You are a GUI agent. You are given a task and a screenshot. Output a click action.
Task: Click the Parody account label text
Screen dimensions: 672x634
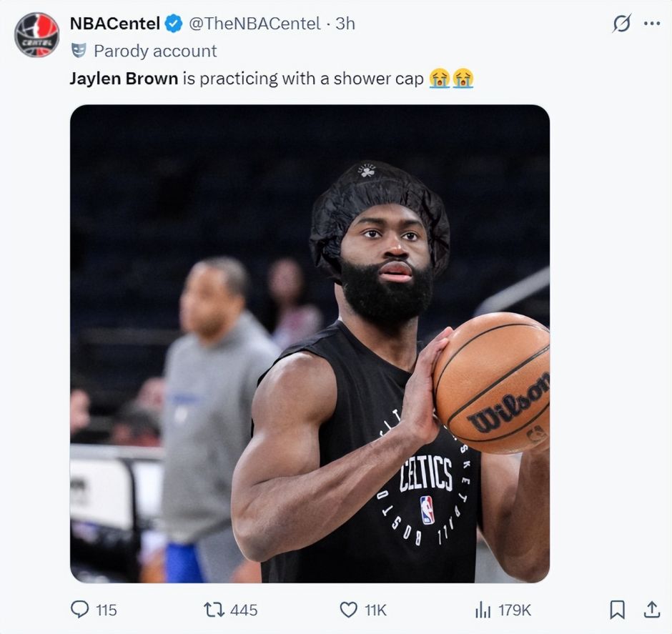tap(155, 51)
